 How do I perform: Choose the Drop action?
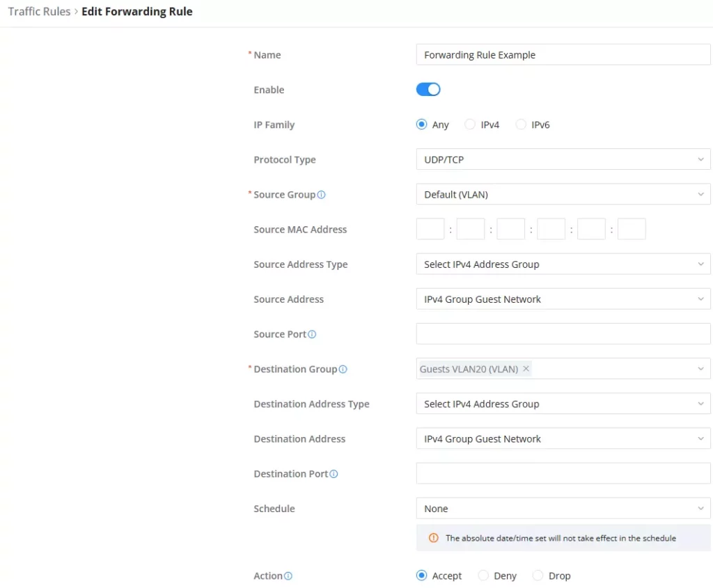538,575
